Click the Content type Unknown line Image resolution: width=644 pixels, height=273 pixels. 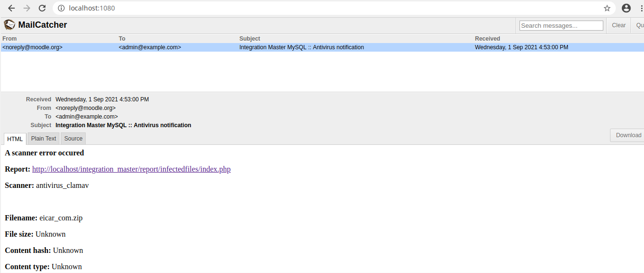click(x=43, y=267)
